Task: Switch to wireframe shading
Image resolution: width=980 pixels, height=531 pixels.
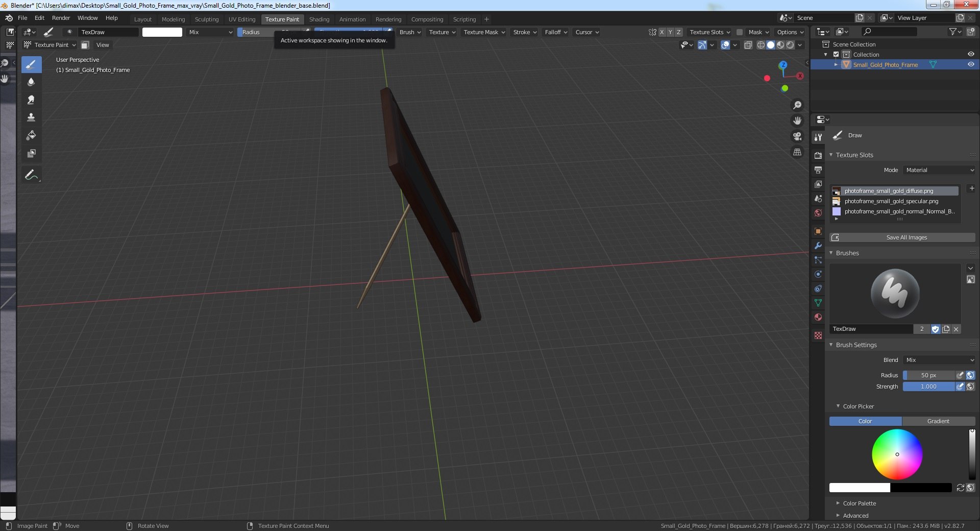Action: [761, 45]
